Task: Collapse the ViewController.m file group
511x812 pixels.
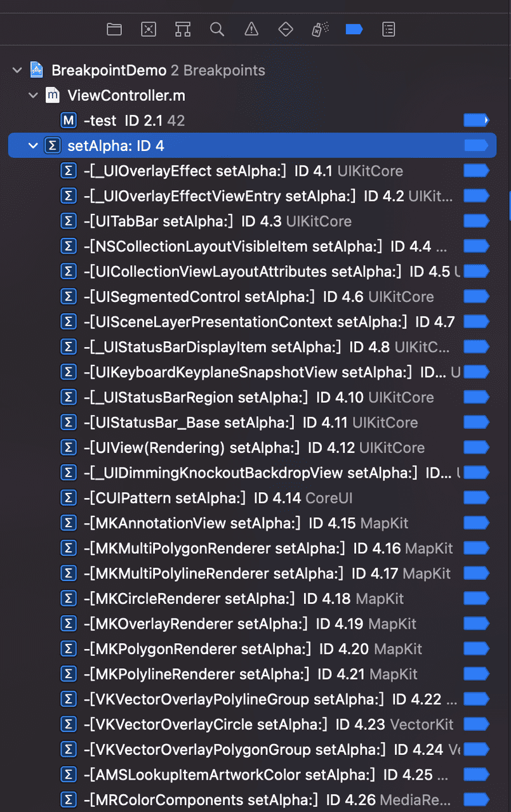Action: tap(33, 96)
